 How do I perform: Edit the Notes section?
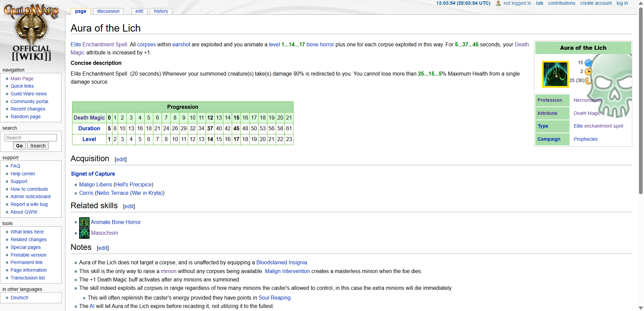click(x=103, y=248)
